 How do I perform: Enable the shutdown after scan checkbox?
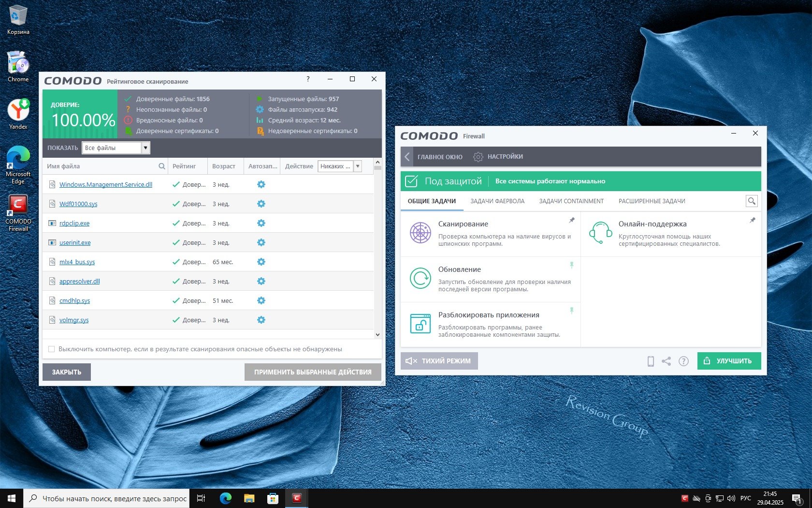pyautogui.click(x=52, y=349)
